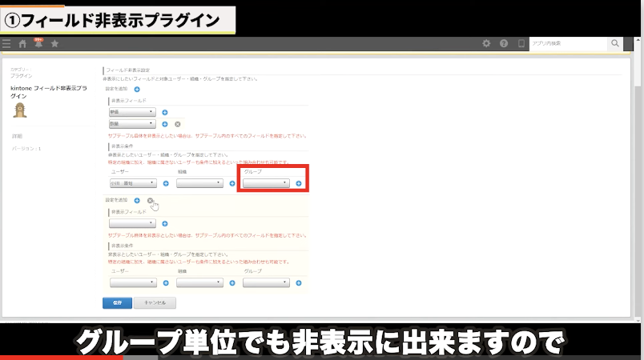The width and height of the screenshot is (644, 360).
Task: Click the blue 保存 button
Action: 117,303
